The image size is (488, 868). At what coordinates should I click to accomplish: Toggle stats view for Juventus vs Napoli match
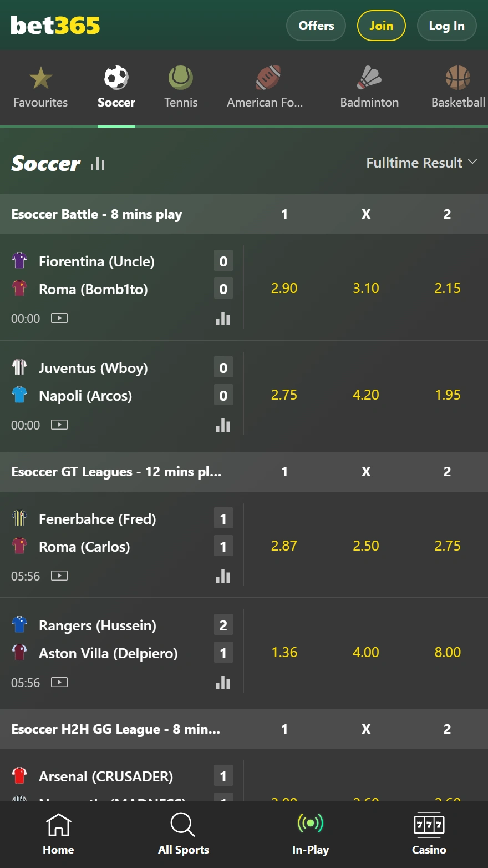pyautogui.click(x=223, y=425)
